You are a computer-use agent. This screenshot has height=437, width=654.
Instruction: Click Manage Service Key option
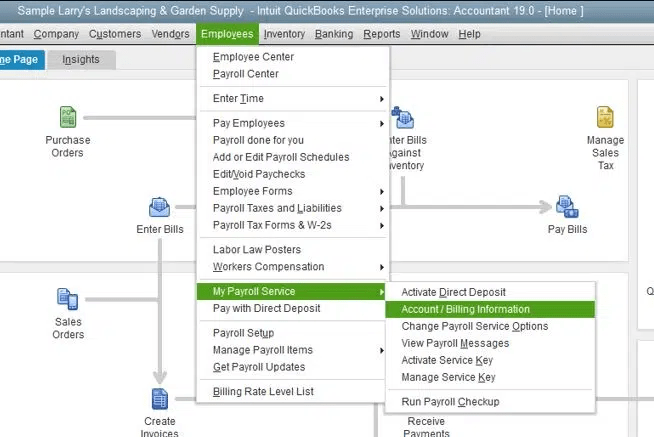coord(448,377)
